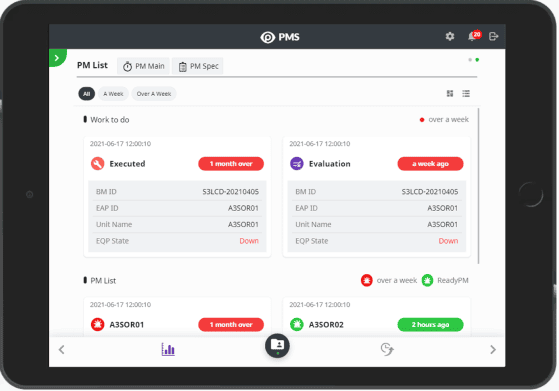Click red dot over a week legend

(422, 120)
